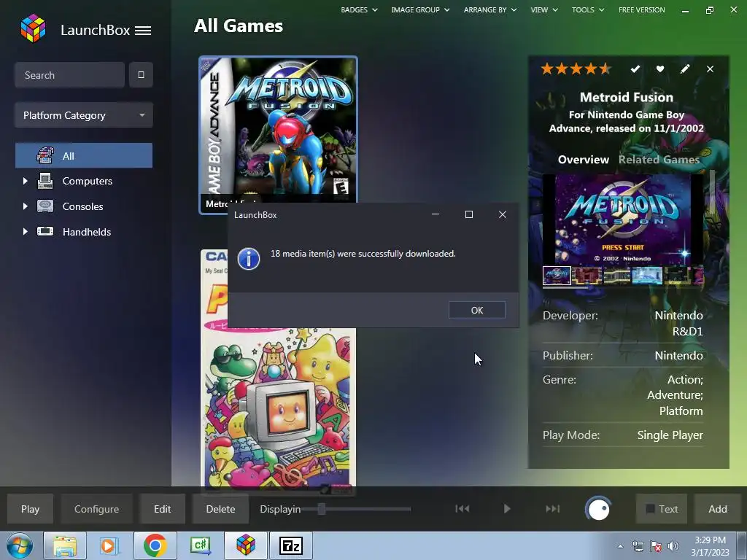Skip to next track in music controls

[553, 508]
